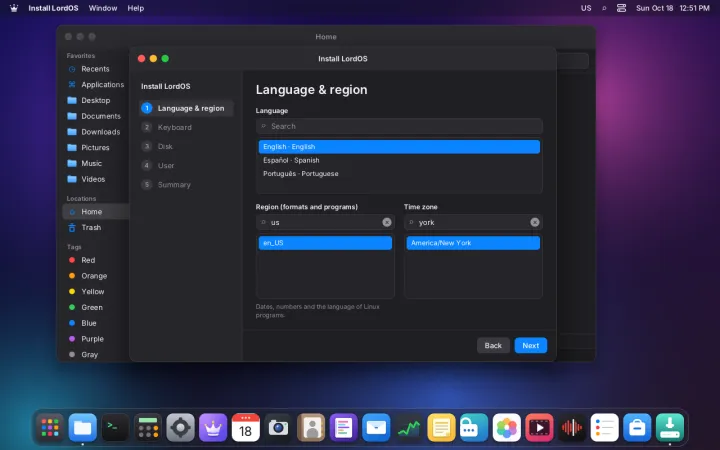Viewport: 720px width, 450px height.
Task: Open the Install LordOS menu
Action: (x=53, y=8)
